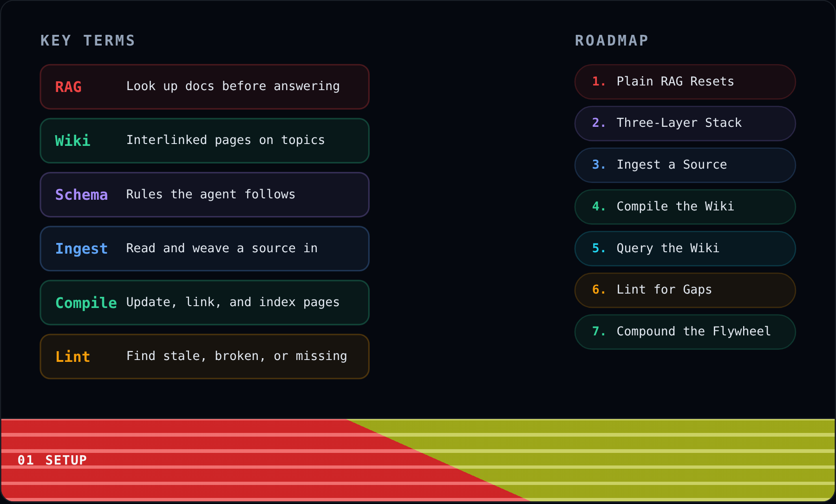
Task: Click the KEY TERMS heading
Action: point(88,41)
